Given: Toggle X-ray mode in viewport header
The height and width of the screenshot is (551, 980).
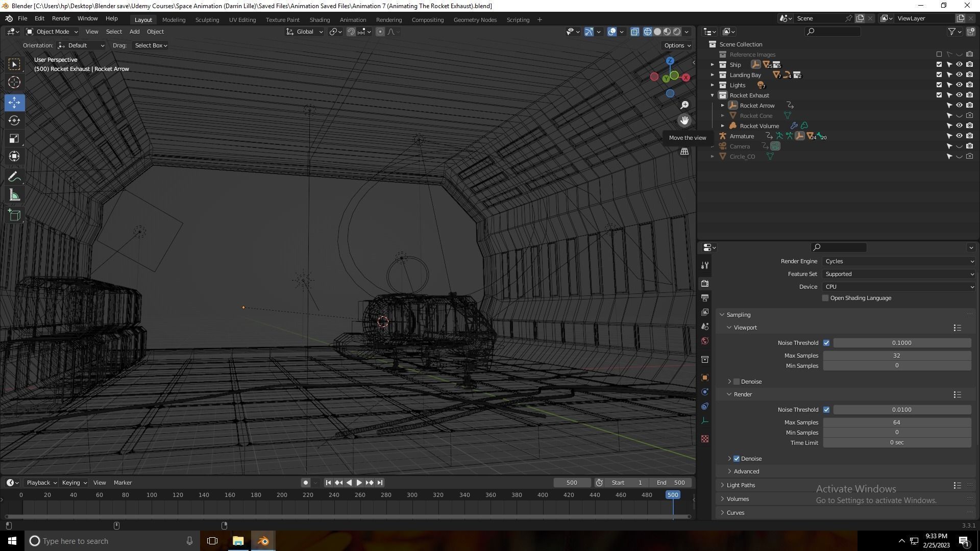Looking at the screenshot, I should (634, 32).
